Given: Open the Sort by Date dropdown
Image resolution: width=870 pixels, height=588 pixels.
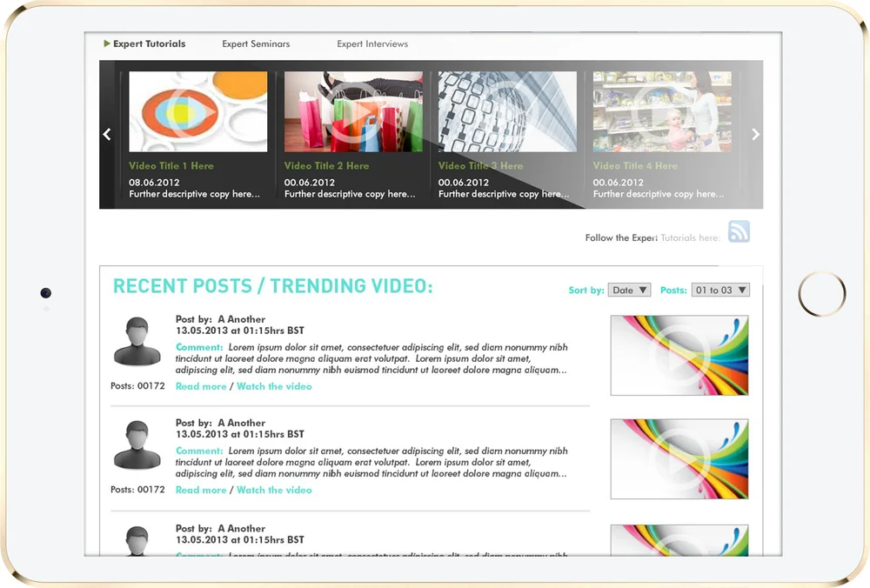Looking at the screenshot, I should click(x=629, y=291).
